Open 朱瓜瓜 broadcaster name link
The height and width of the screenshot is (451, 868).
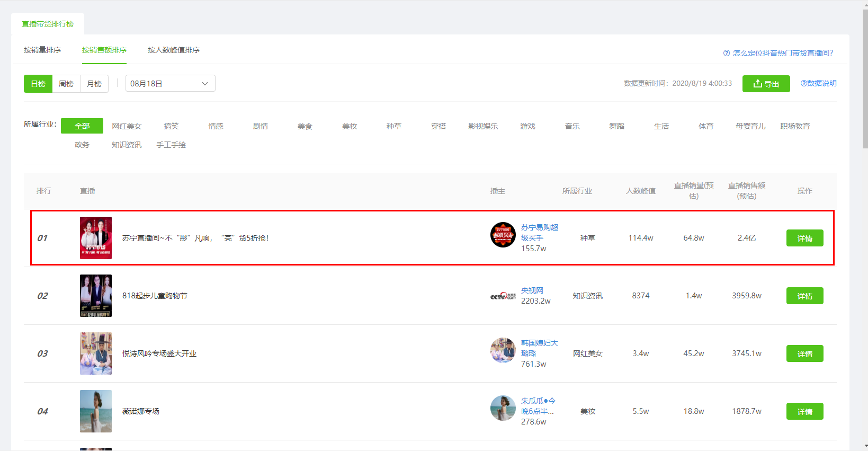(539, 406)
